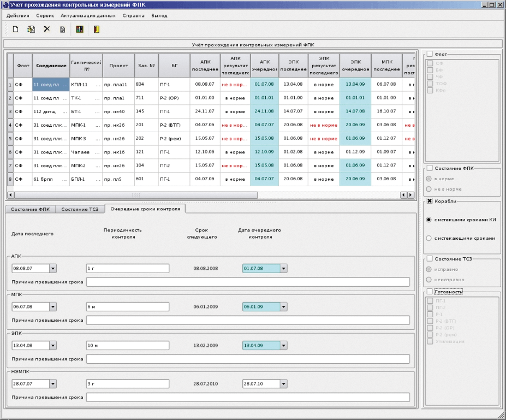This screenshot has height=420, width=506.
Task: Select the с истекающими сроками radio button
Action: click(428, 238)
